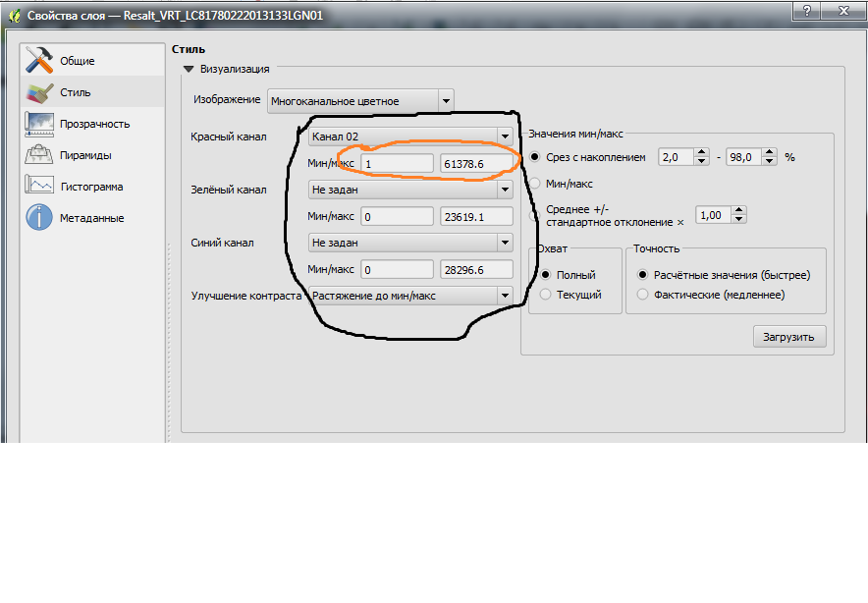The height and width of the screenshot is (603, 868).
Task: Open the Синий канал band dropdown
Action: tap(410, 243)
